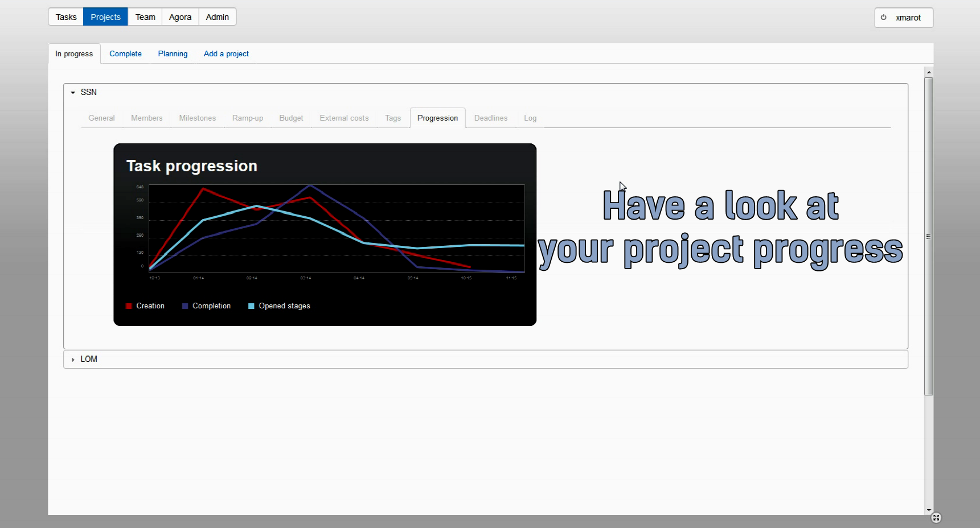The height and width of the screenshot is (528, 980).
Task: Open the Agora section
Action: (x=180, y=17)
